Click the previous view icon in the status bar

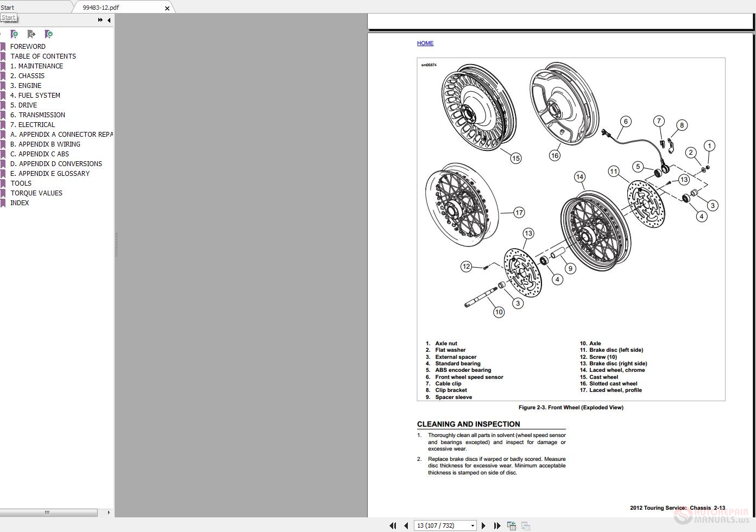pos(511,525)
